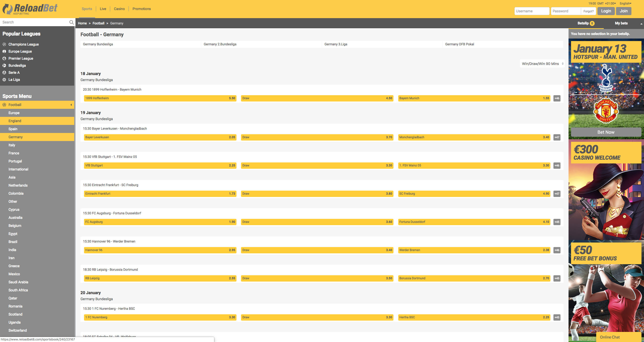Bet on VfB Stuttgart at 2.25
Viewport: 644px width, 342px height.
(160, 165)
